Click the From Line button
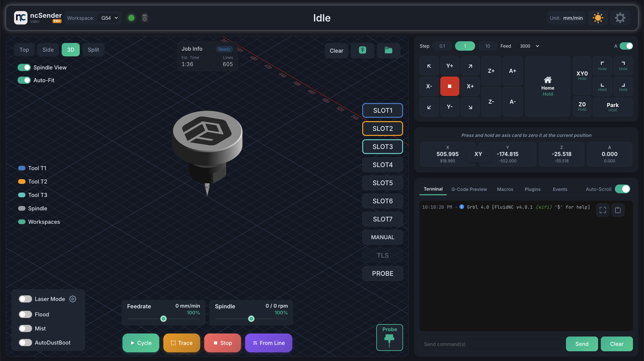The width and height of the screenshot is (644, 361). (x=269, y=343)
